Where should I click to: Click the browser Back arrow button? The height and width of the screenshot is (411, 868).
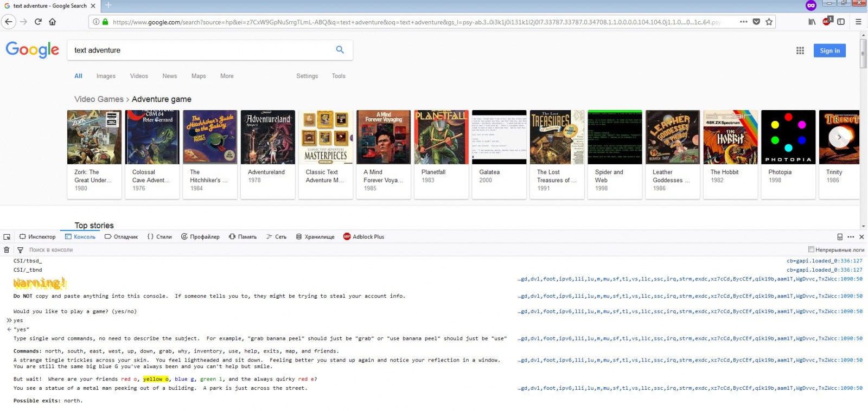click(9, 22)
